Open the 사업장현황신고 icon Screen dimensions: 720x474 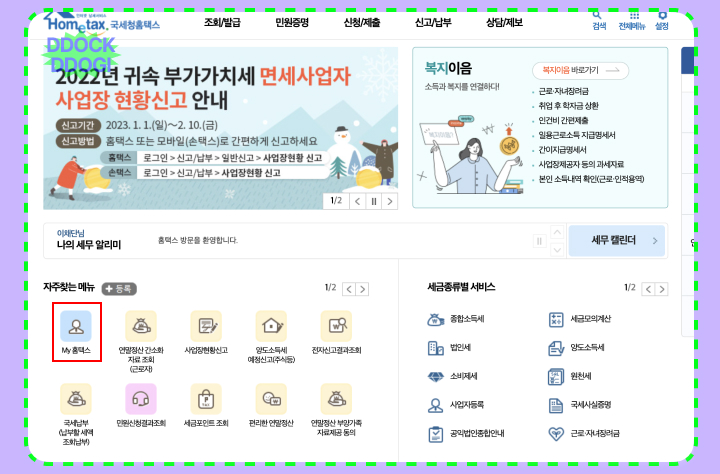206,326
